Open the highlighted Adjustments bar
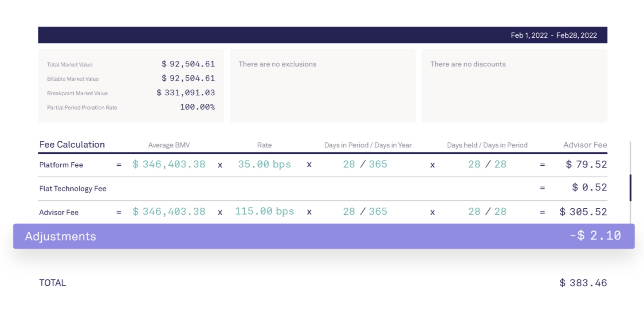The height and width of the screenshot is (312, 644). click(324, 236)
